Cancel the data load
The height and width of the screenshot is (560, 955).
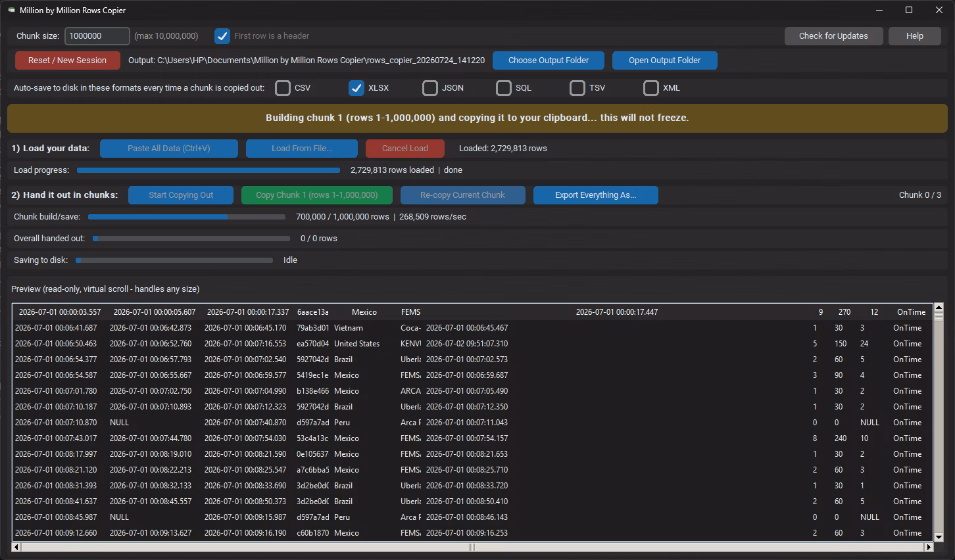(x=404, y=149)
